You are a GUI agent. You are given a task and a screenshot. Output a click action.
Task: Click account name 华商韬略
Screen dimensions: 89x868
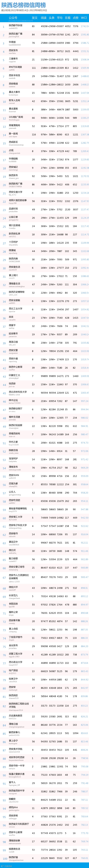coord(13,158)
